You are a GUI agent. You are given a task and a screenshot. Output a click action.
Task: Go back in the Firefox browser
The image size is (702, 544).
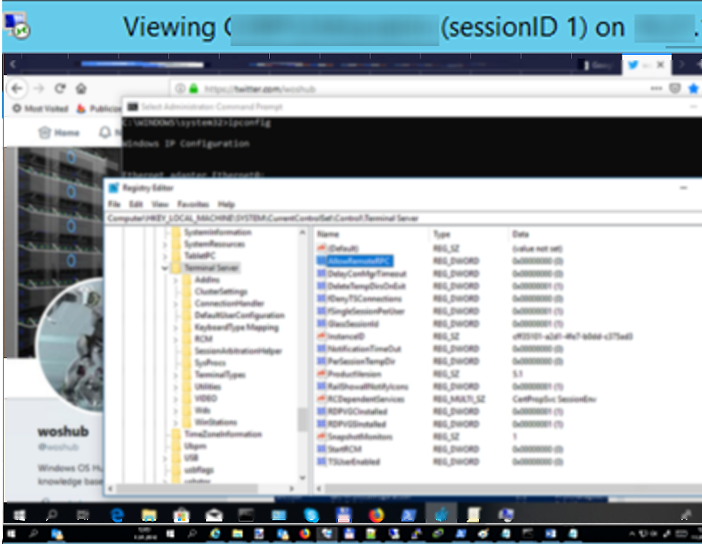[x=17, y=89]
